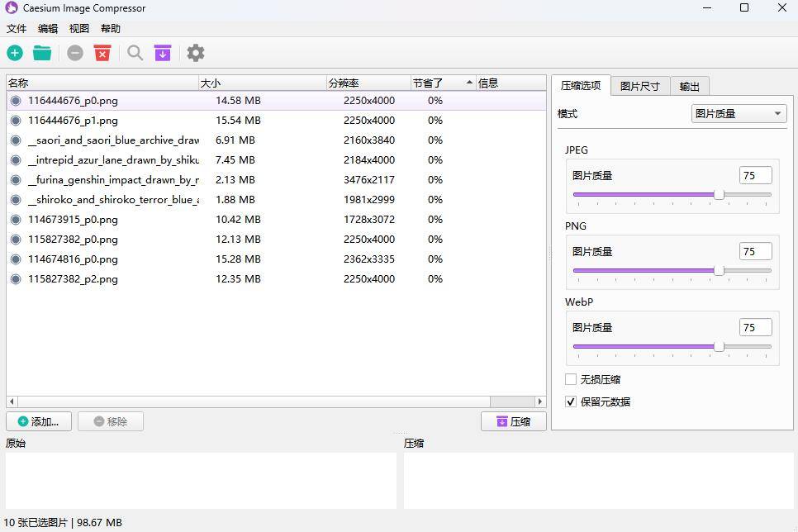Click the JPEG quality value field
This screenshot has width=798, height=532.
[756, 176]
